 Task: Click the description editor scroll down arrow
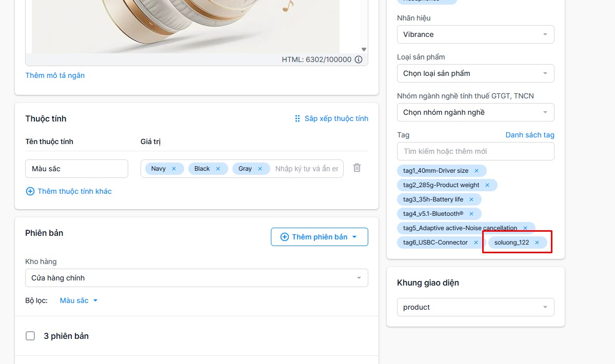[364, 49]
